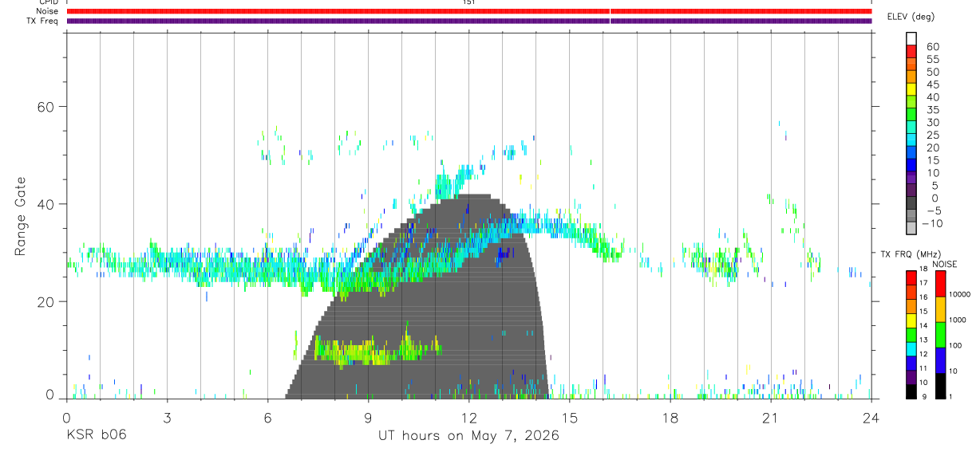The image size is (980, 452).
Task: Pick the green swatch on the TX FRQ scale
Action: (x=911, y=335)
